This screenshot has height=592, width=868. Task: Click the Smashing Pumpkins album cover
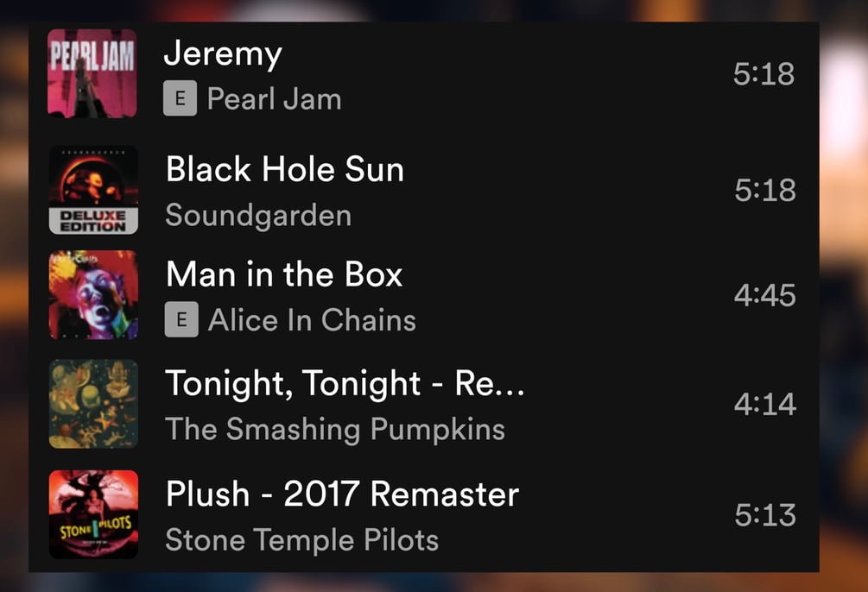pos(93,404)
